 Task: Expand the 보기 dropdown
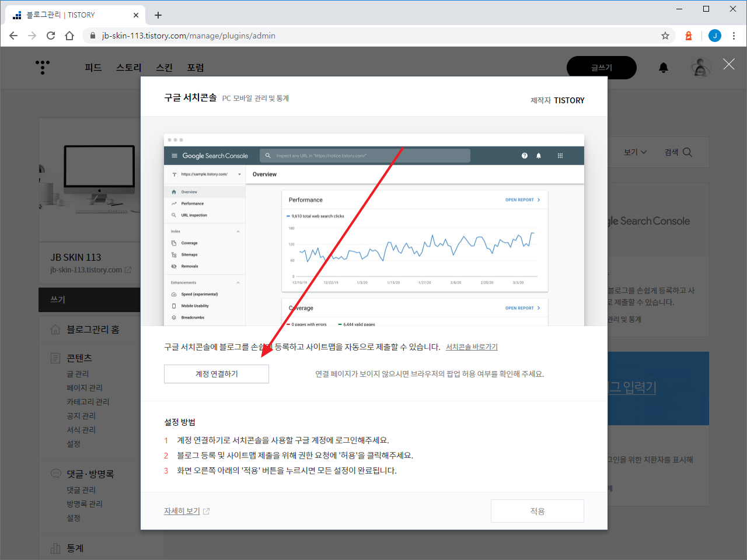click(x=636, y=152)
